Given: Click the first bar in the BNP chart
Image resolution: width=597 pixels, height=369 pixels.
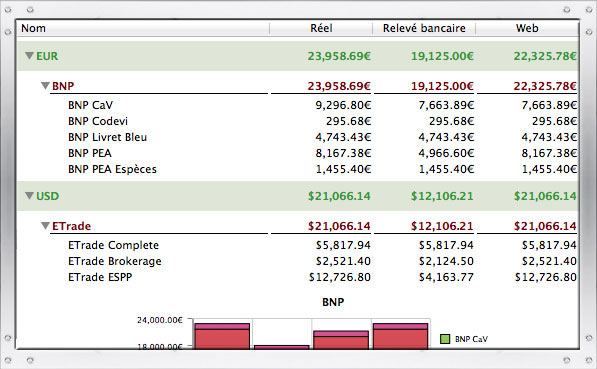Looking at the screenshot, I should tap(222, 336).
